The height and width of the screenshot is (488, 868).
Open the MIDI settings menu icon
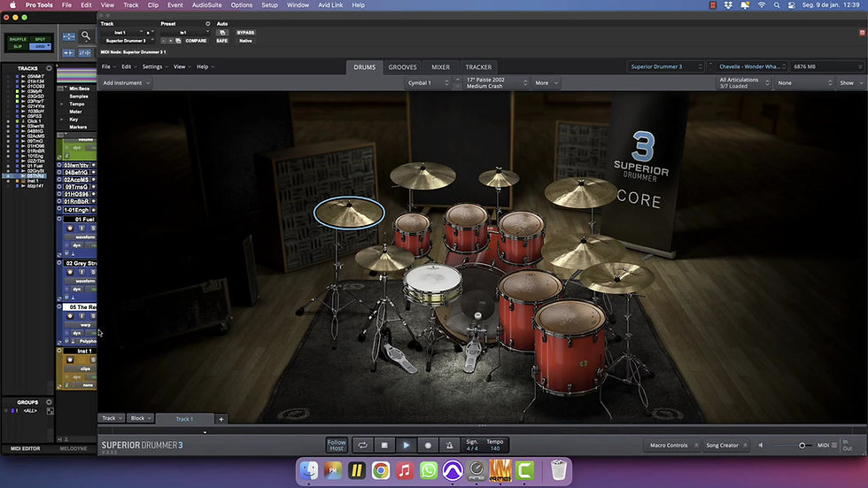pyautogui.click(x=834, y=445)
